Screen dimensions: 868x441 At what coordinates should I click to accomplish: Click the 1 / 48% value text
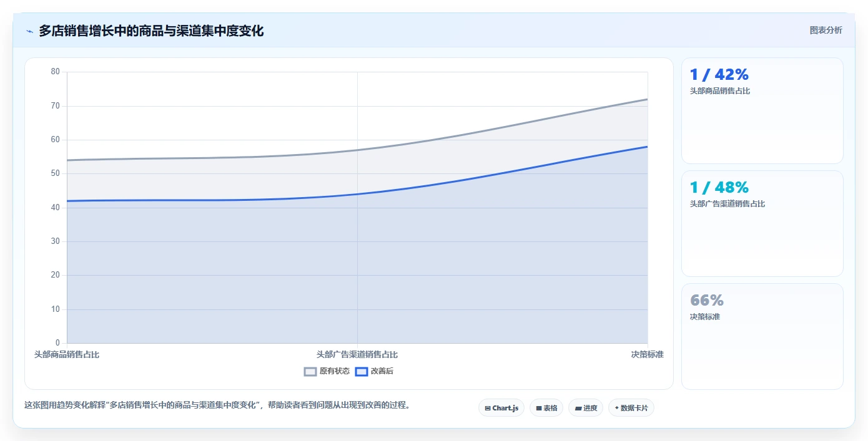(x=719, y=187)
